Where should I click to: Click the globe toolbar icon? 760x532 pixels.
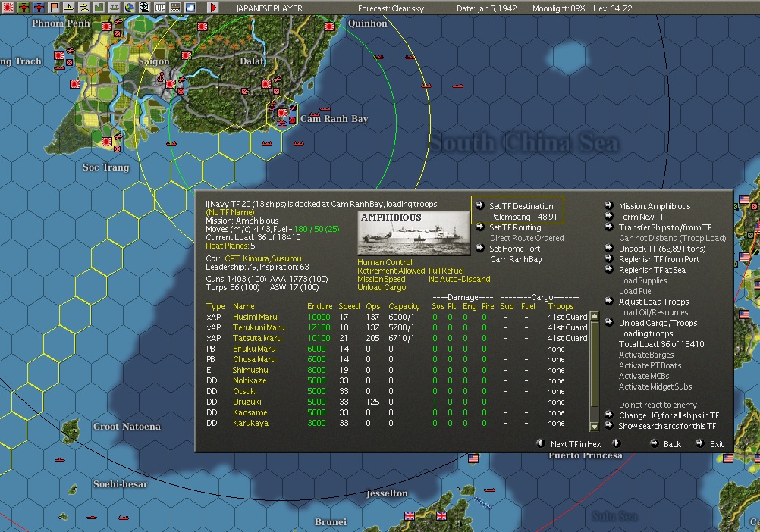click(129, 8)
